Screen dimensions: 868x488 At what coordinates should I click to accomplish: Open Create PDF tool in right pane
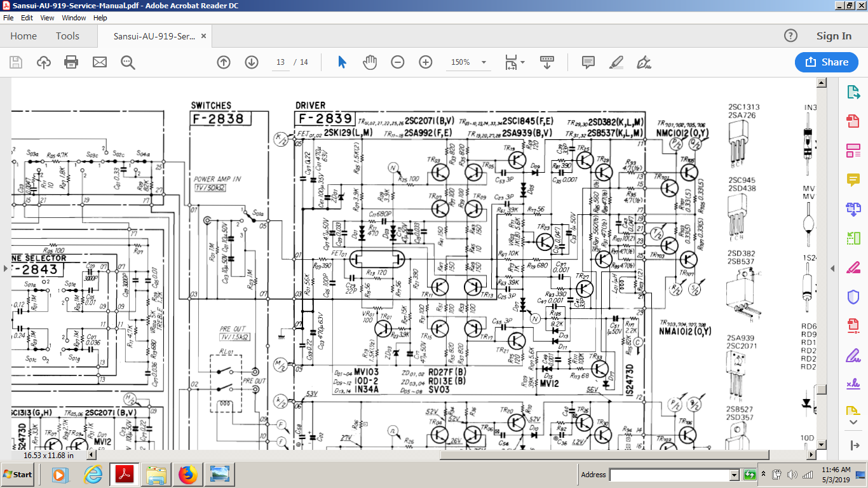tap(853, 121)
